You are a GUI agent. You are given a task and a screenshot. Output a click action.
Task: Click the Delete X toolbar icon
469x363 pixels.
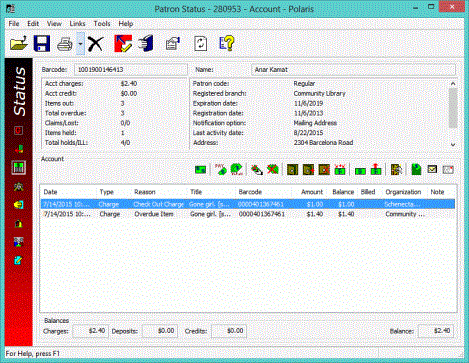point(96,44)
